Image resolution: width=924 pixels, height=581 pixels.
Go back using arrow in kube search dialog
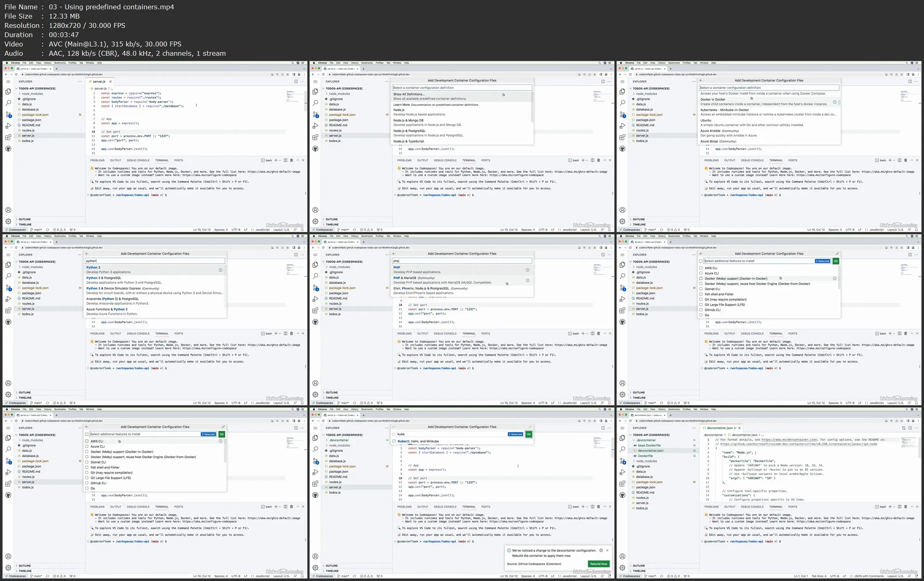click(394, 427)
